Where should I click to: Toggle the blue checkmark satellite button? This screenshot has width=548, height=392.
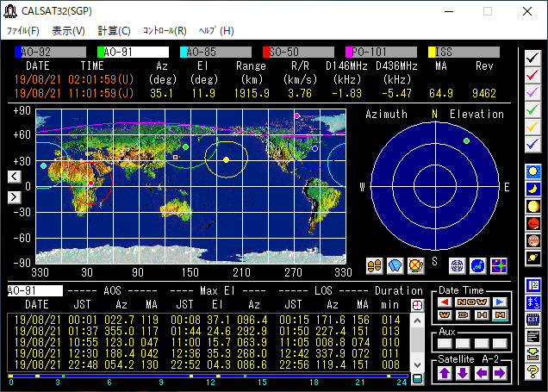pos(532,144)
